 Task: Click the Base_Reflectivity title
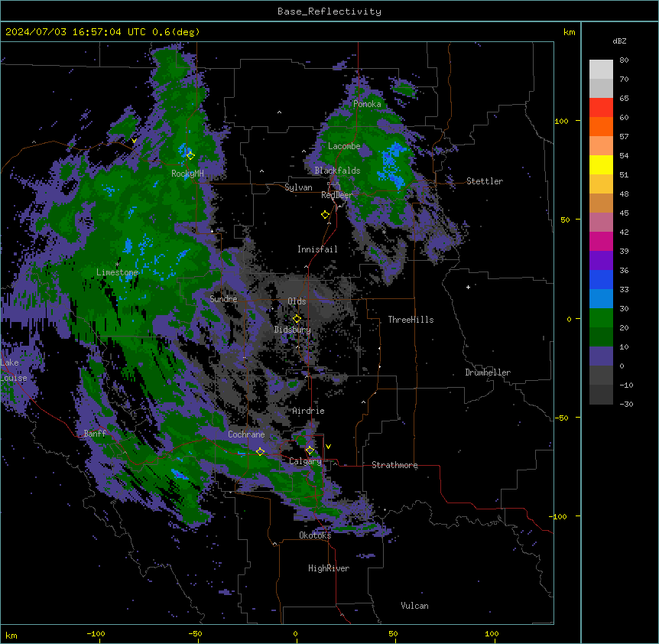click(x=329, y=11)
